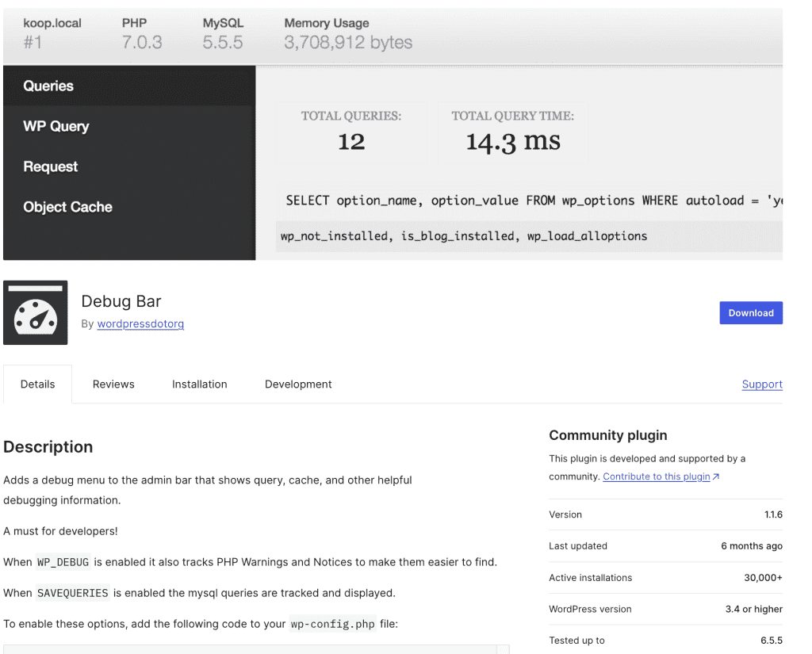
Task: Open the wordpressdotorg author link
Action: tap(140, 324)
